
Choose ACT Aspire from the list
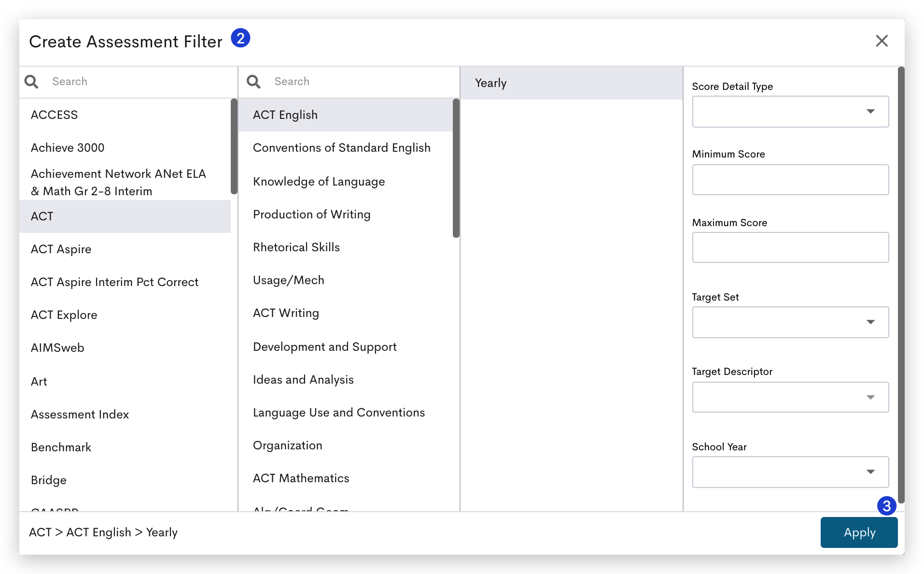click(125, 249)
